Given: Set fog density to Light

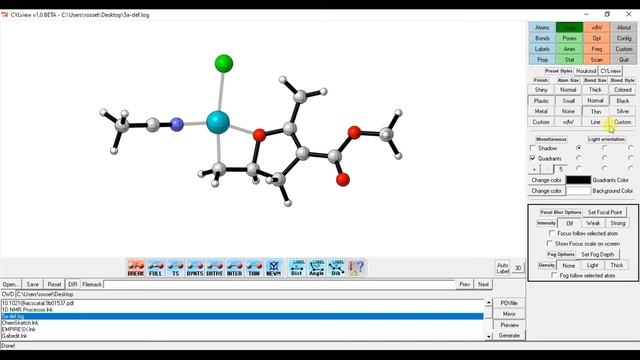Looking at the screenshot, I should (592, 265).
